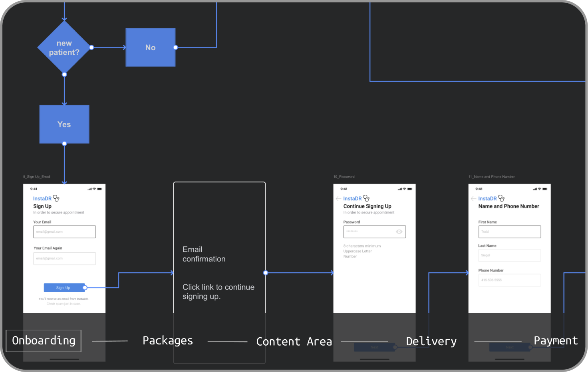
Task: Select the new patient decision diamond
Action: pyautogui.click(x=64, y=47)
